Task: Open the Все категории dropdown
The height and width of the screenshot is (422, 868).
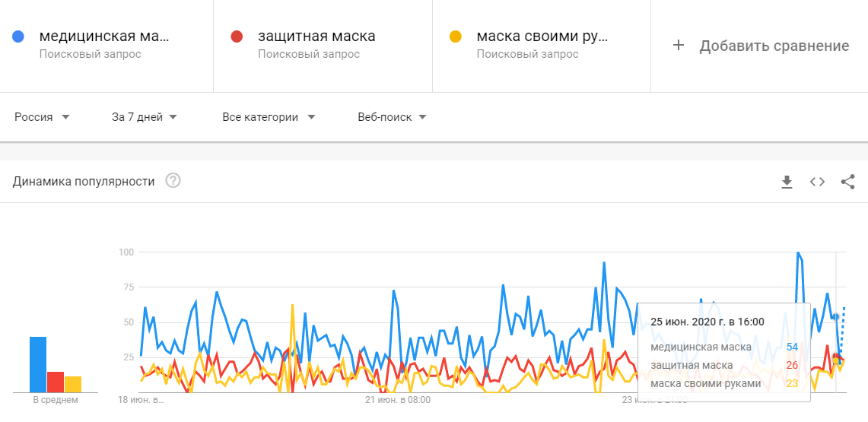Action: pyautogui.click(x=269, y=117)
